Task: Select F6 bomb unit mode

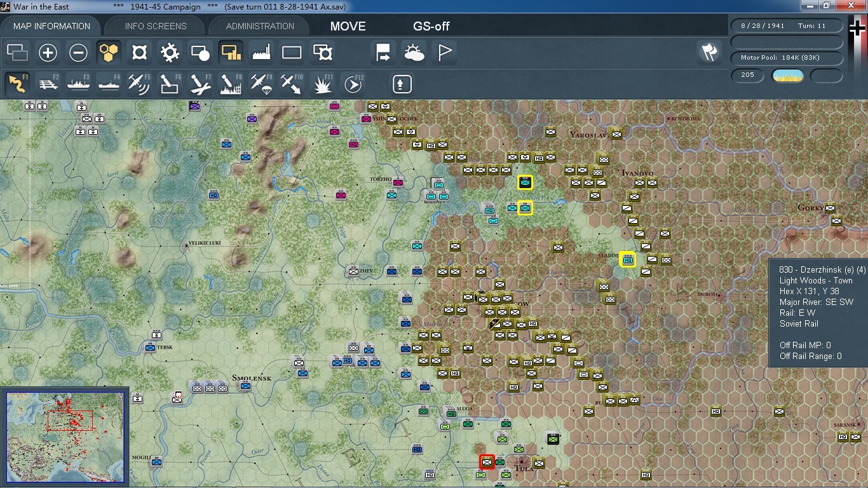Action: coord(170,84)
